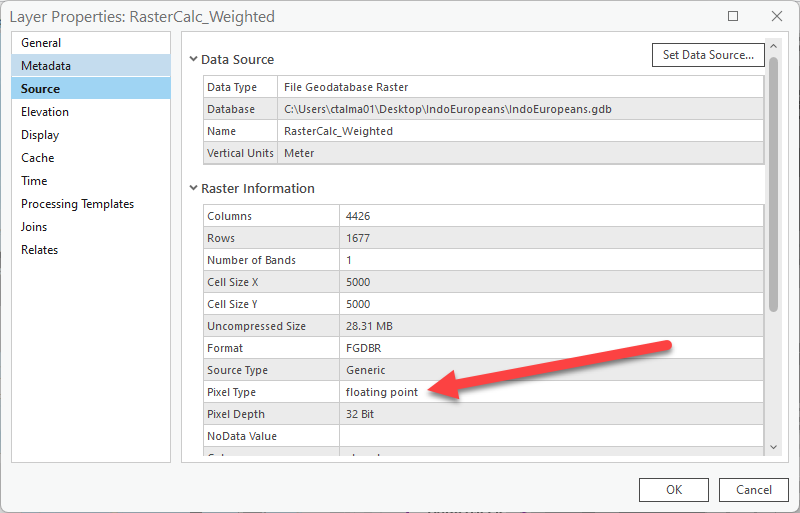
Task: Close the Layer Properties dialog
Action: click(x=777, y=17)
